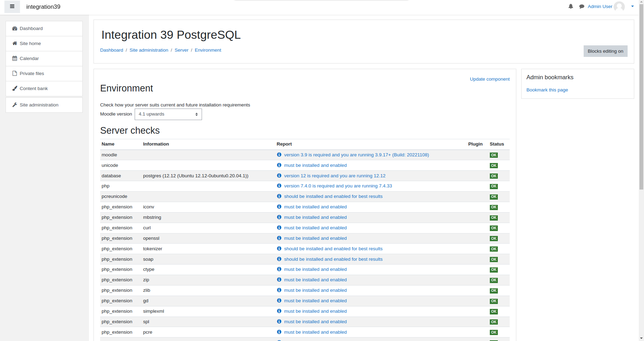Click the info icon in soap row
Screen dimensions: 644x341
pyautogui.click(x=279, y=259)
